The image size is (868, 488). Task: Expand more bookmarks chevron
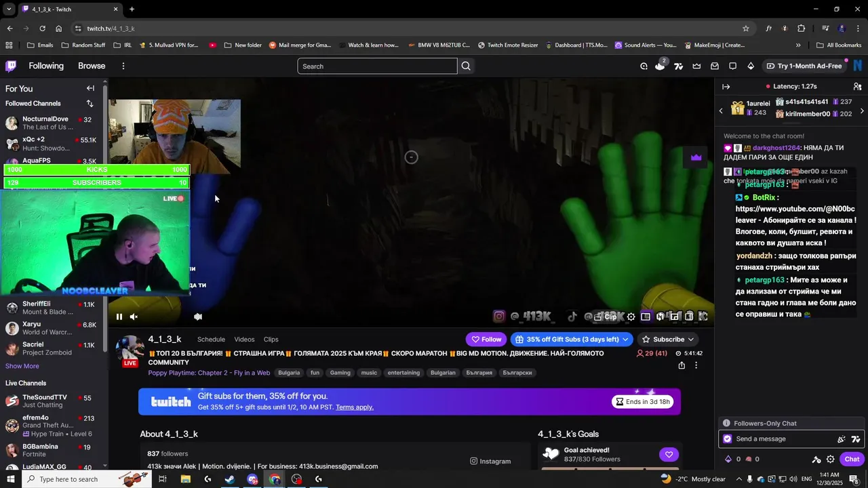798,45
